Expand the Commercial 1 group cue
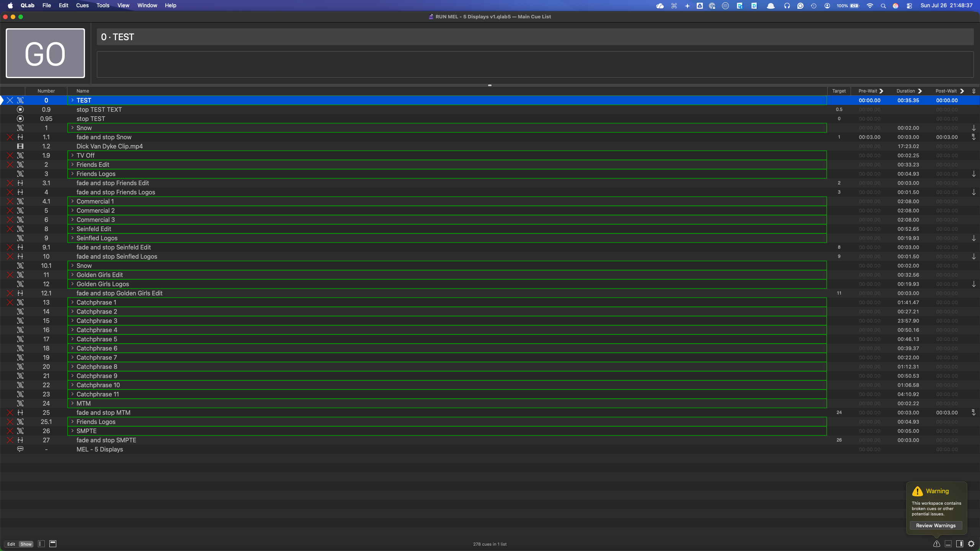Screen dimensions: 980x551 72,201
